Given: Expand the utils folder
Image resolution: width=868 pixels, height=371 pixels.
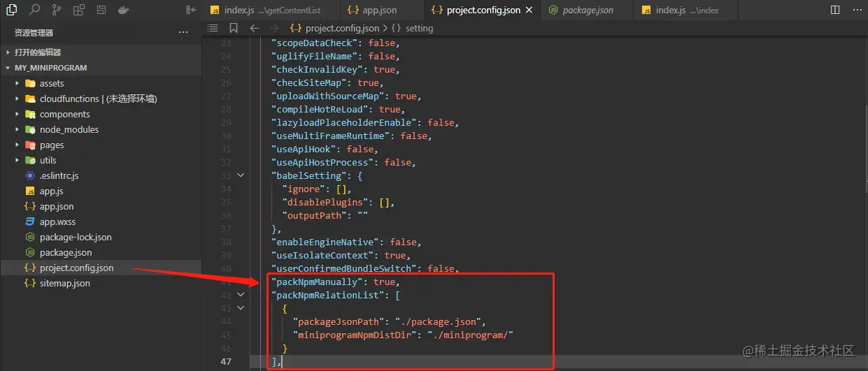Looking at the screenshot, I should tap(101, 160).
